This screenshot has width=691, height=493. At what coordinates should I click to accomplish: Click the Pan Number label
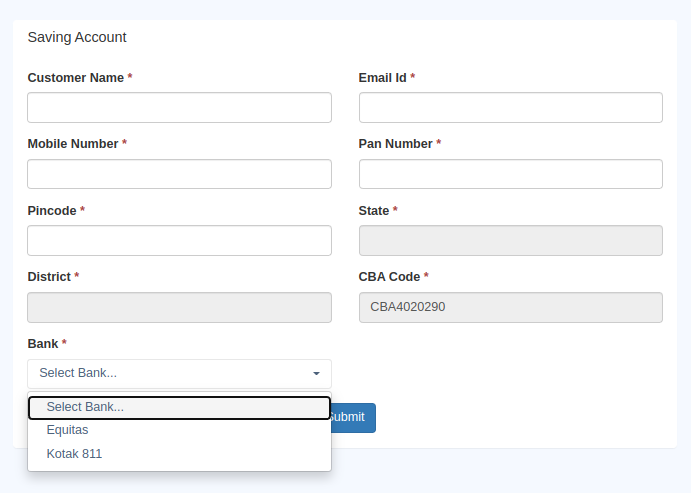395,144
